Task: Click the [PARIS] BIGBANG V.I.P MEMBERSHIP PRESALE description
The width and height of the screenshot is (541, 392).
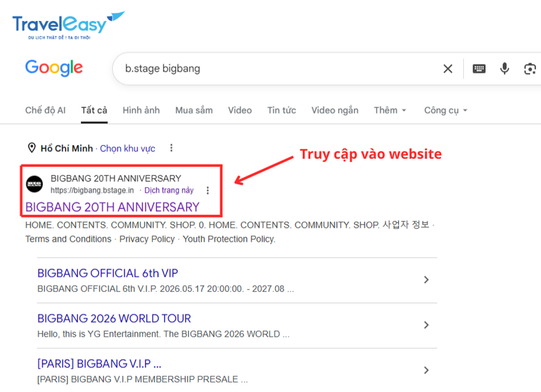Action: click(143, 379)
